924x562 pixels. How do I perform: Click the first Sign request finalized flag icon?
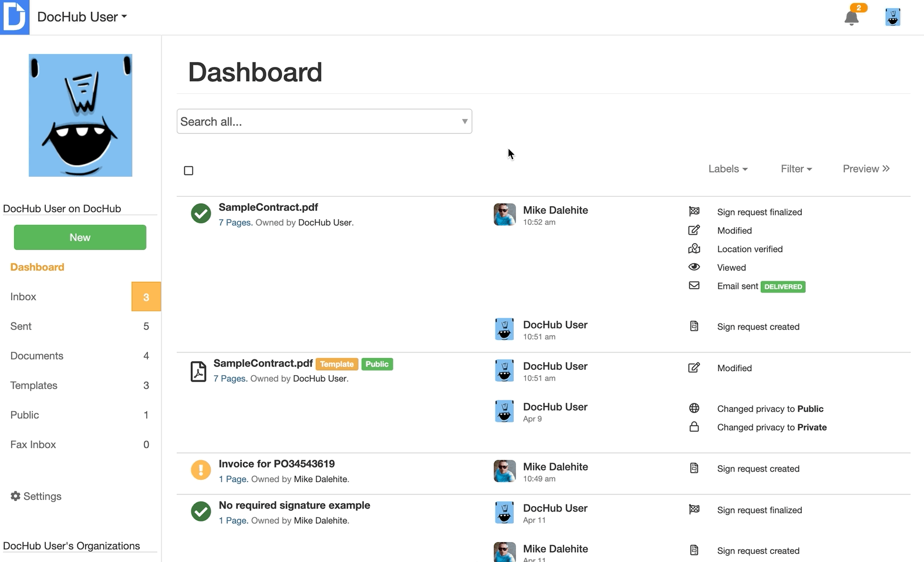click(694, 211)
